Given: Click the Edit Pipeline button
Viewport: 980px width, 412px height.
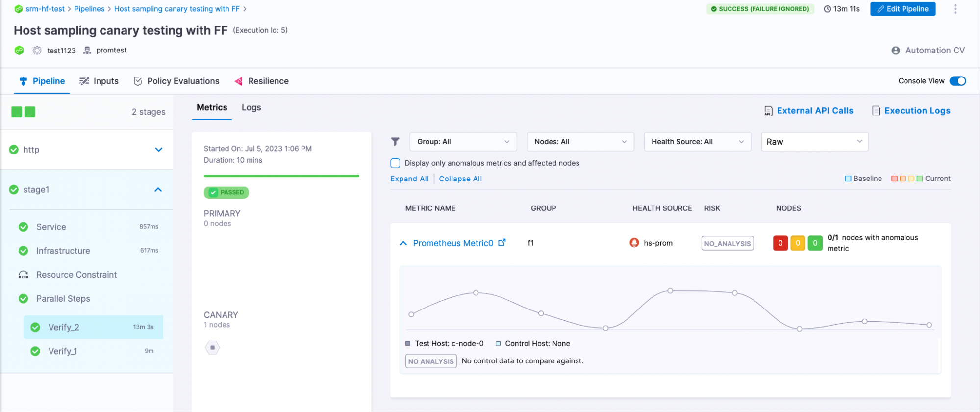Looking at the screenshot, I should coord(903,9).
